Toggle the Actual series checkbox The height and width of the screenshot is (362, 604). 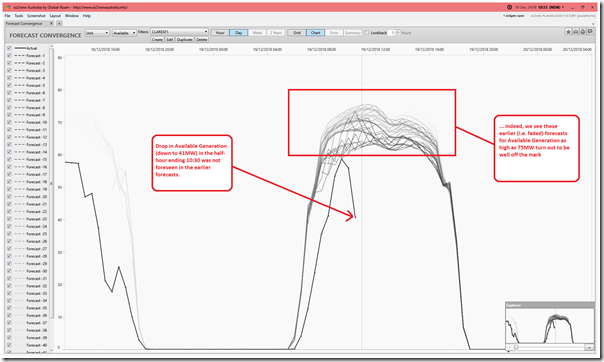point(9,48)
